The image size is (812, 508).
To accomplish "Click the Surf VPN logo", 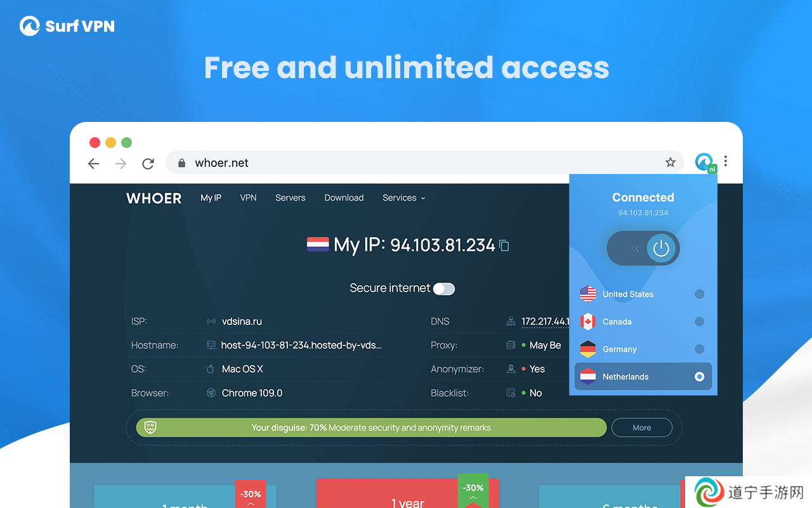I will pos(67,26).
